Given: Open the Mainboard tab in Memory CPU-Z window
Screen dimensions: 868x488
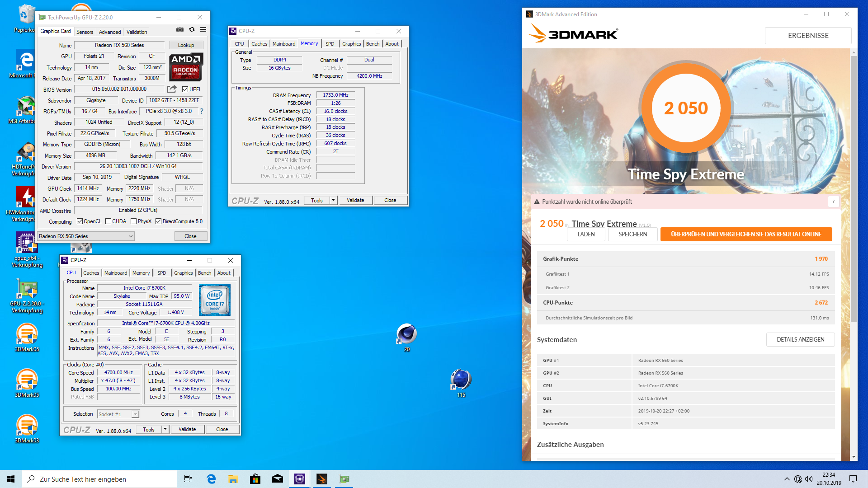Looking at the screenshot, I should [284, 44].
